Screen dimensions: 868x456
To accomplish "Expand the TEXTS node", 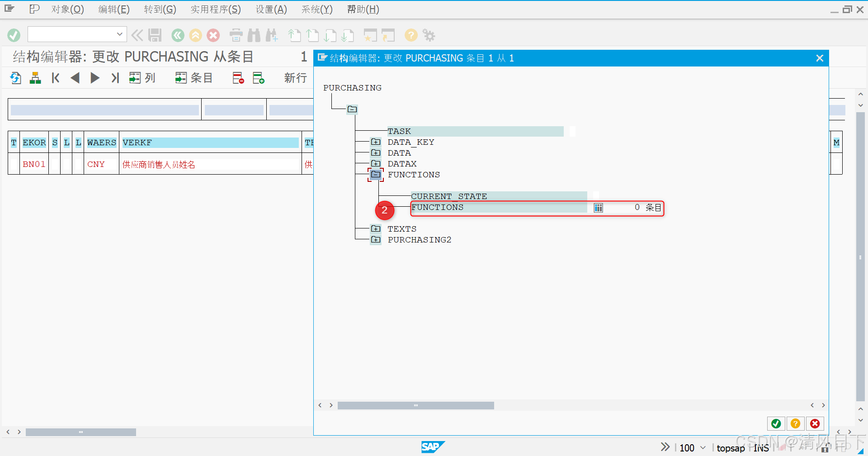I will coord(376,228).
